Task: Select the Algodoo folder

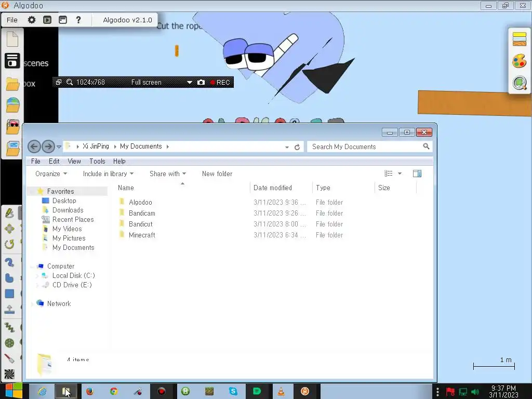Action: (140, 202)
